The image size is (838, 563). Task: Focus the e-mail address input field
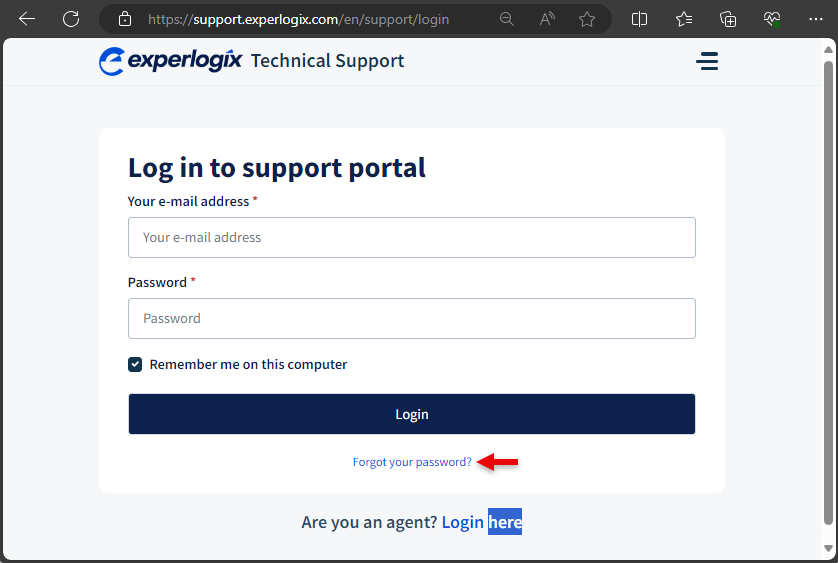(412, 237)
